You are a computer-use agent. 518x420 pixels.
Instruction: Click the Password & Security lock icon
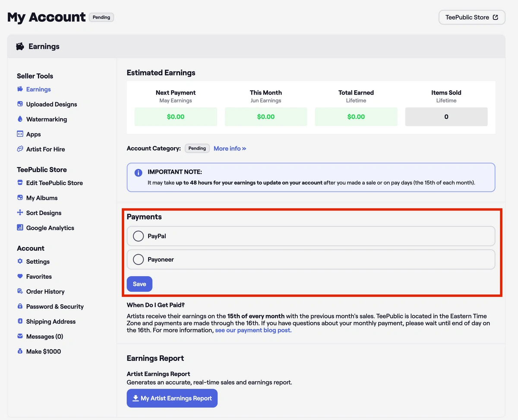(x=20, y=306)
